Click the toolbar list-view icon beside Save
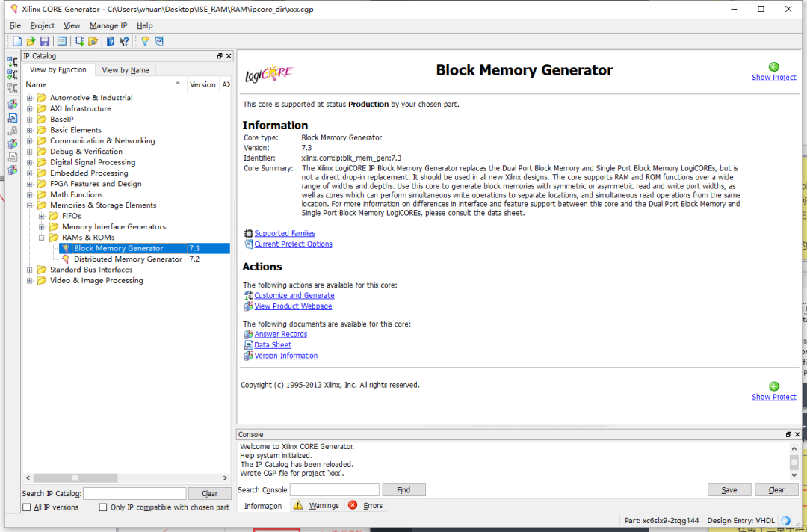This screenshot has height=532, width=807. (62, 42)
